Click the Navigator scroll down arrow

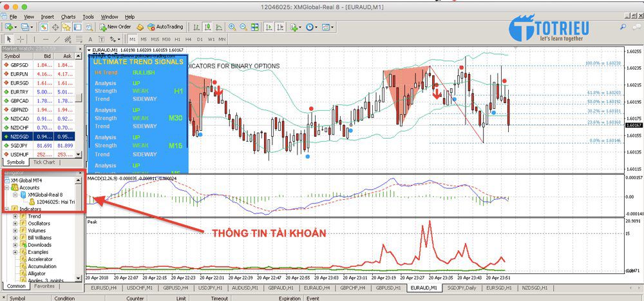pyautogui.click(x=79, y=278)
